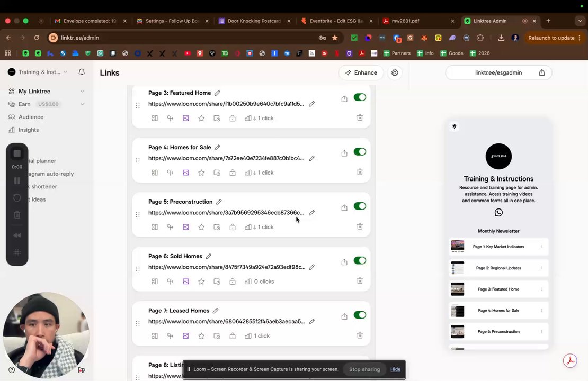Share the Page 4: Homes for Sale link
588x381 pixels.
[x=344, y=153]
